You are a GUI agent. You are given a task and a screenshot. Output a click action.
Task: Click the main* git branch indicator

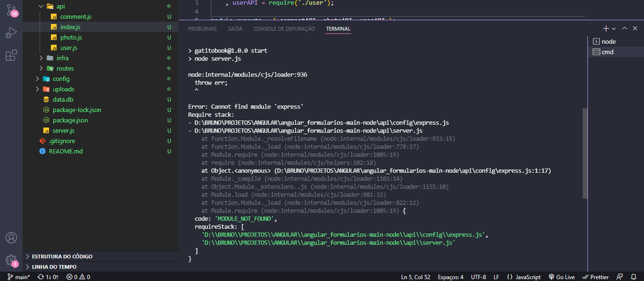tap(19, 277)
